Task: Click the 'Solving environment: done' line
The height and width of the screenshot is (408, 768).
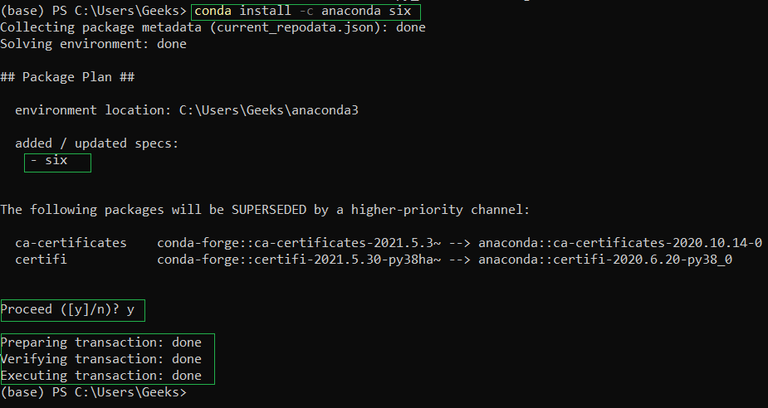Action: pos(93,44)
